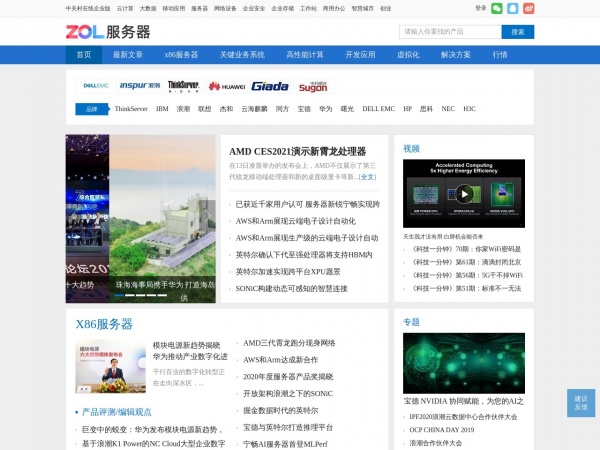Select the first carousel indicator dash
This screenshot has width=600, height=450.
point(119,295)
